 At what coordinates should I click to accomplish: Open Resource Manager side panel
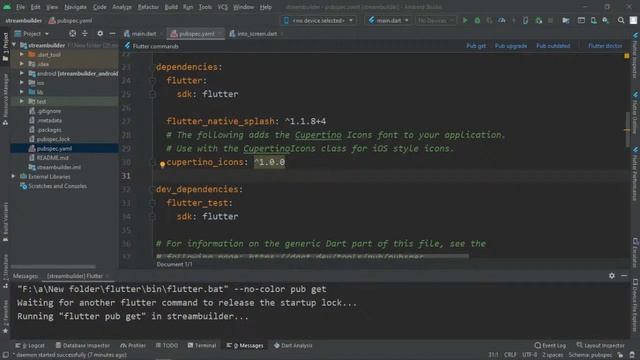(x=5, y=99)
